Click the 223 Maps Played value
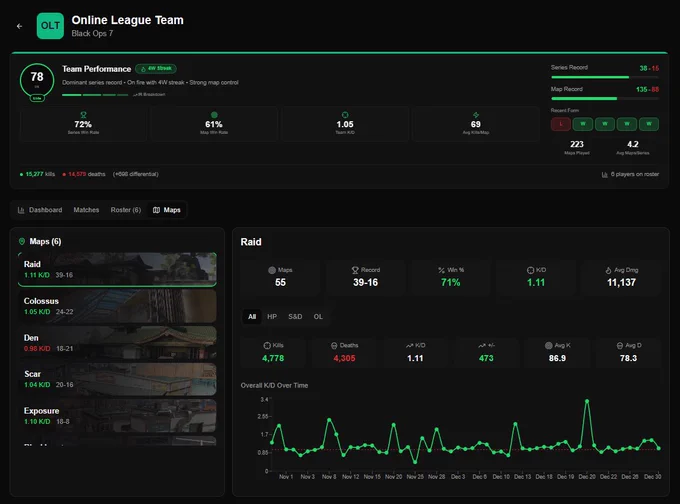Screen dimensions: 680x504 pyautogui.click(x=577, y=144)
